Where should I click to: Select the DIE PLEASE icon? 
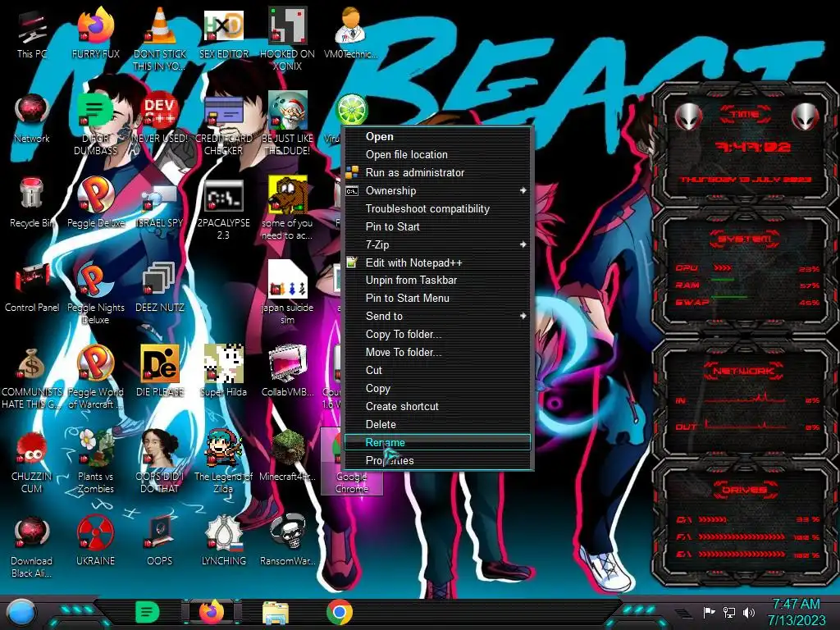click(x=160, y=372)
